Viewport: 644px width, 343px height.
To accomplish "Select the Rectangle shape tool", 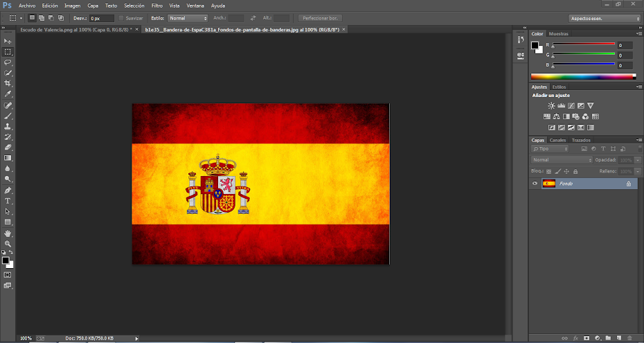I will click(x=8, y=222).
